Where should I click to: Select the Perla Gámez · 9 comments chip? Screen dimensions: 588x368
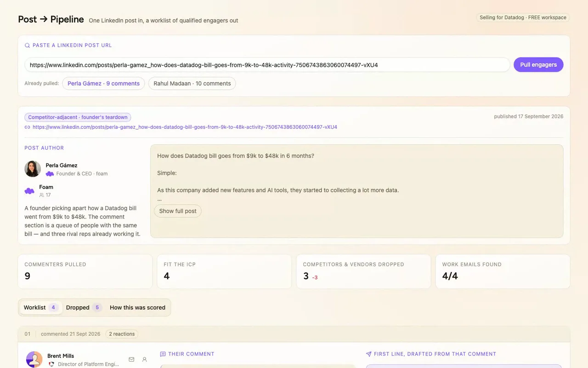[x=103, y=83]
